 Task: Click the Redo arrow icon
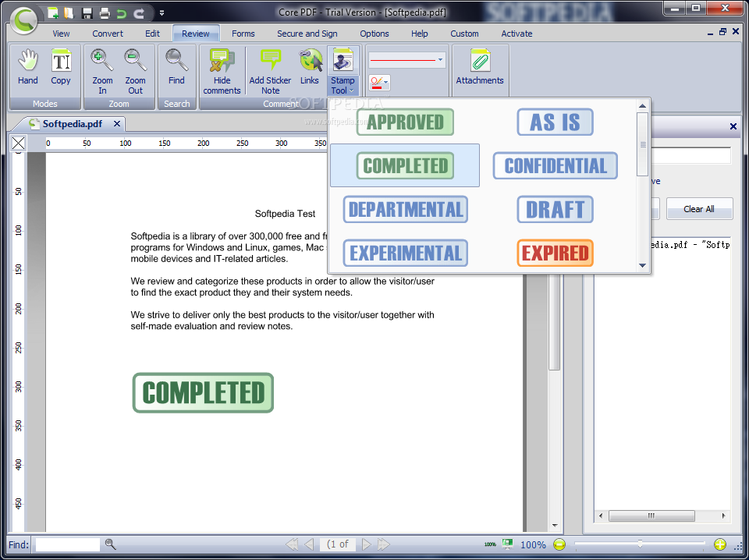pyautogui.click(x=139, y=13)
